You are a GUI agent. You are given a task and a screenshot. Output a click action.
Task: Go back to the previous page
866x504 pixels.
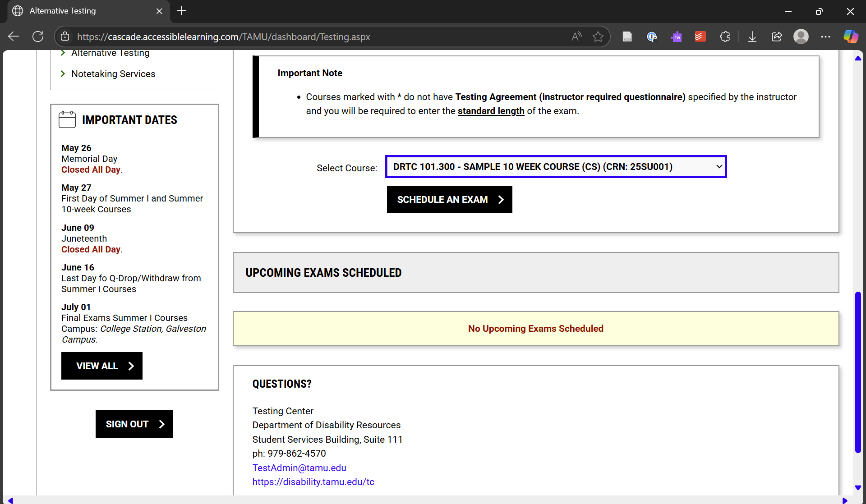tap(14, 37)
